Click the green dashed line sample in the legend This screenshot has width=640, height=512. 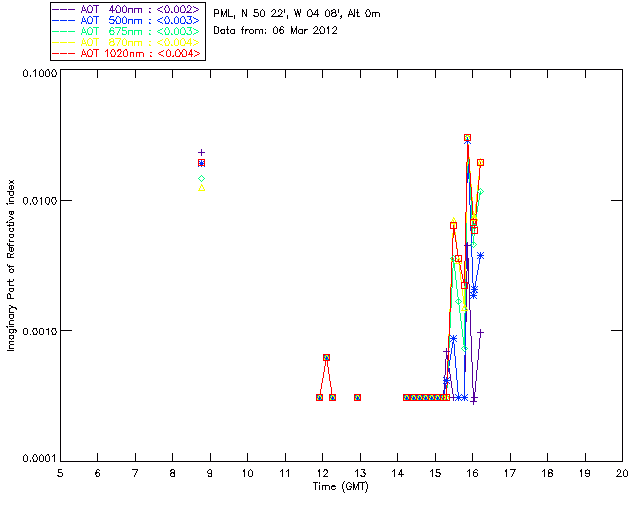tap(64, 31)
